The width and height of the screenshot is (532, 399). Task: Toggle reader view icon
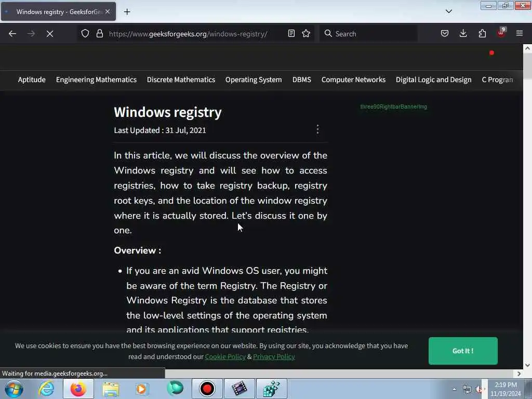pyautogui.click(x=291, y=34)
